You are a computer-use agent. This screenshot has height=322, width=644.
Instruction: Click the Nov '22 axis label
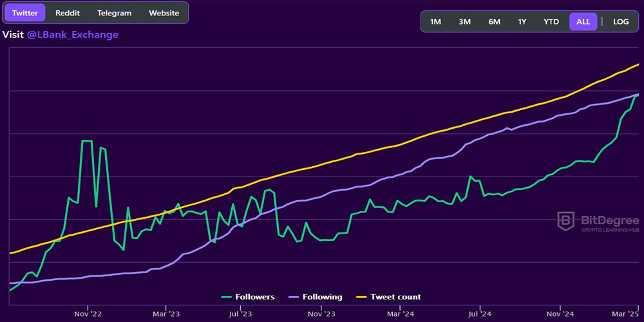coord(88,314)
